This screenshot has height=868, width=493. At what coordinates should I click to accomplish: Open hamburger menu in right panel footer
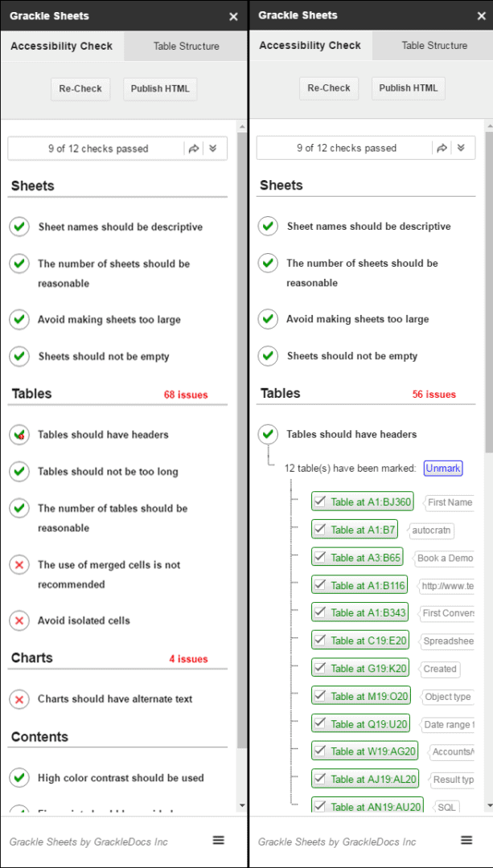(x=467, y=841)
